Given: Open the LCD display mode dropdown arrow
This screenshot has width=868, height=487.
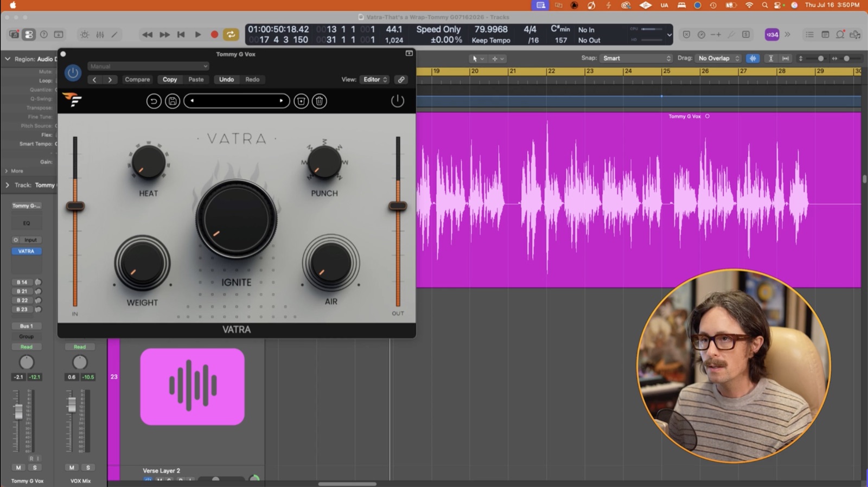Looking at the screenshot, I should (x=669, y=35).
